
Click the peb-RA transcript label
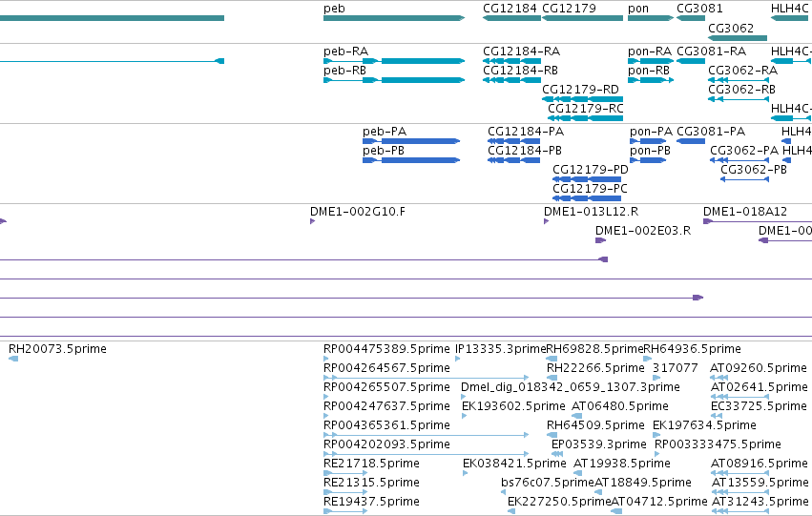[346, 52]
